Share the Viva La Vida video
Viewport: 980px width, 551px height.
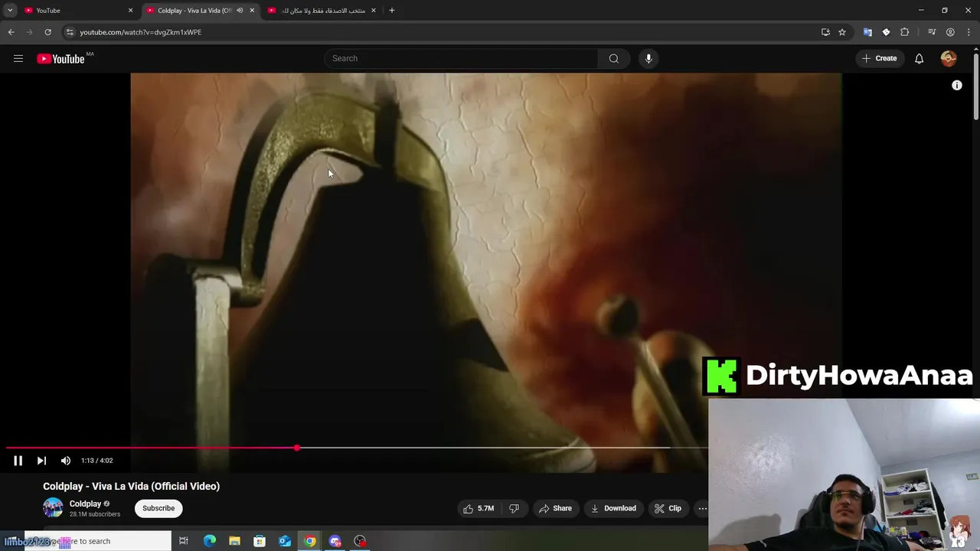coord(555,508)
